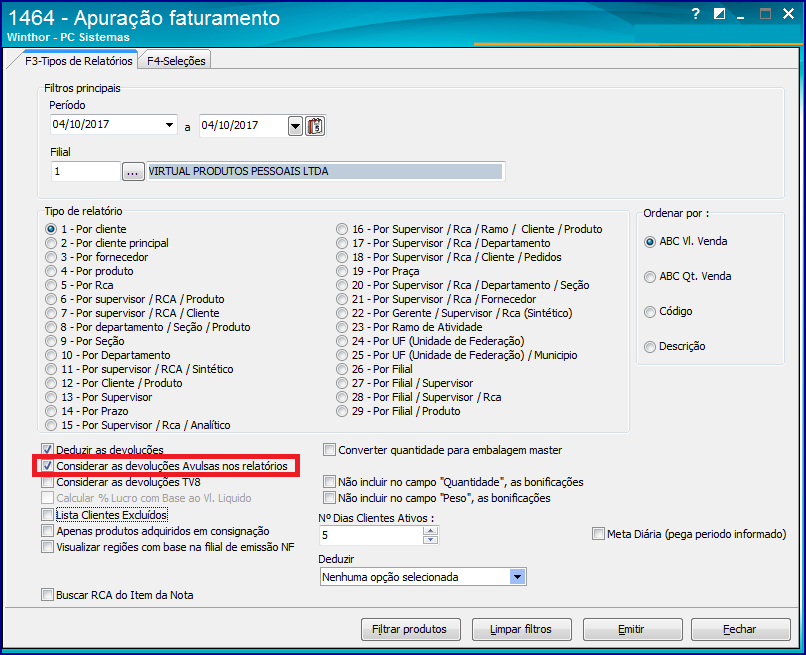Select 7 - Por supervisor / RCA / Cliente

(x=51, y=313)
